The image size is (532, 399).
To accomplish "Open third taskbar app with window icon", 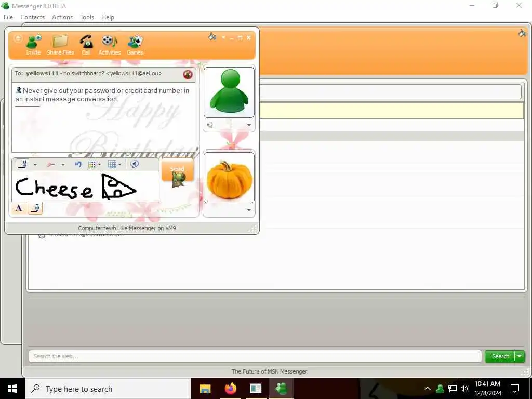I will click(x=256, y=389).
